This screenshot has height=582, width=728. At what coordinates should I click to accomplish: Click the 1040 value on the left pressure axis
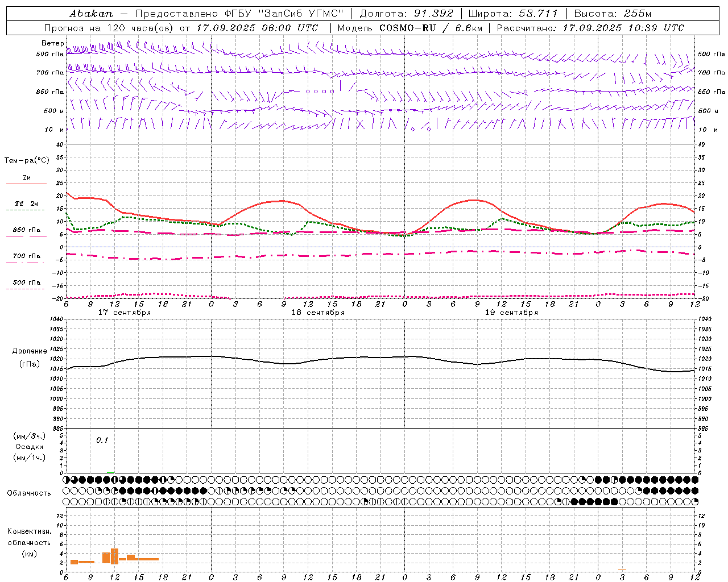(56, 319)
